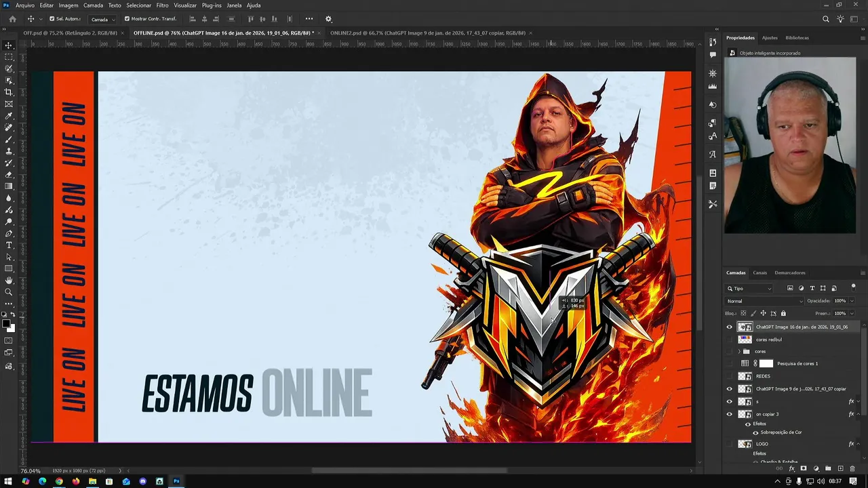
Task: Toggle the Sel. Autom. checkbox
Action: pos(52,19)
